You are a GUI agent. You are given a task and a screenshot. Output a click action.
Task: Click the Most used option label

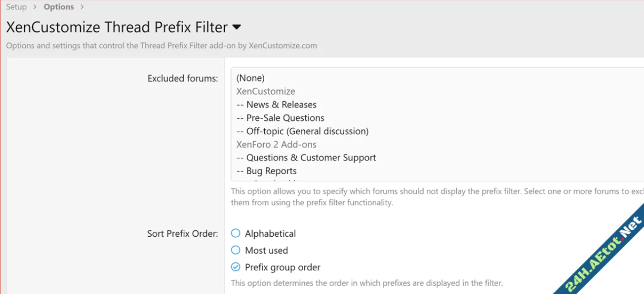point(266,251)
